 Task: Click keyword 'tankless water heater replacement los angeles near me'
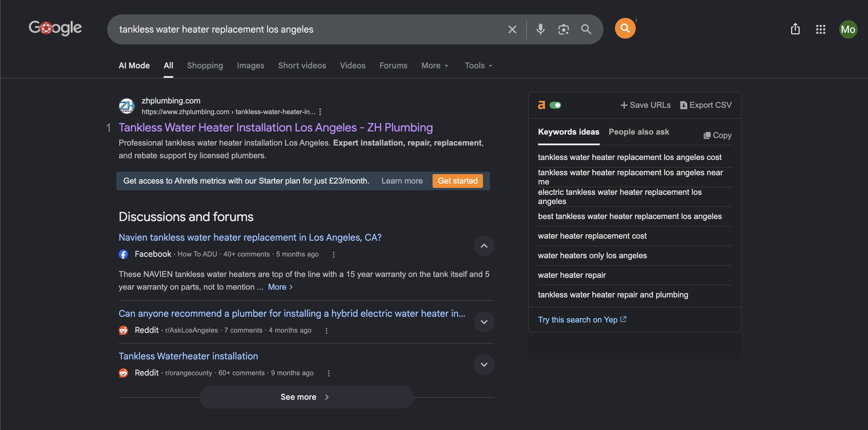click(x=630, y=177)
